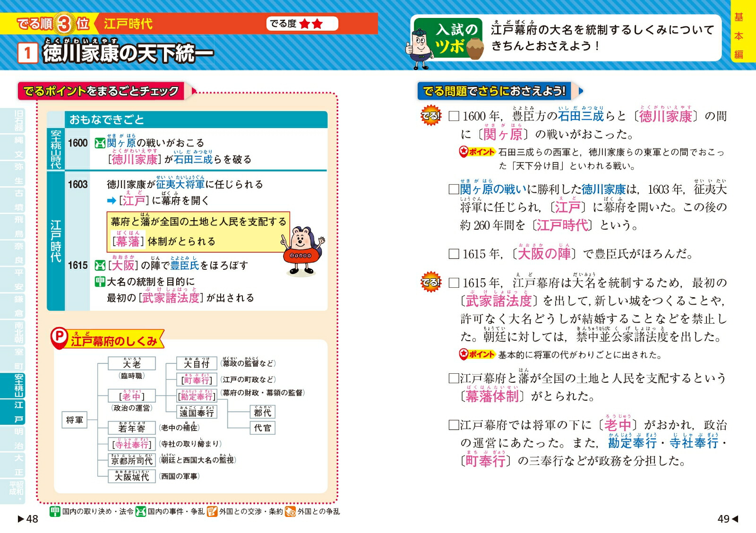Click the red P icon beside 江戸幕府のしくみ
Image resolution: width=756 pixels, height=533 pixels.
coord(60,336)
